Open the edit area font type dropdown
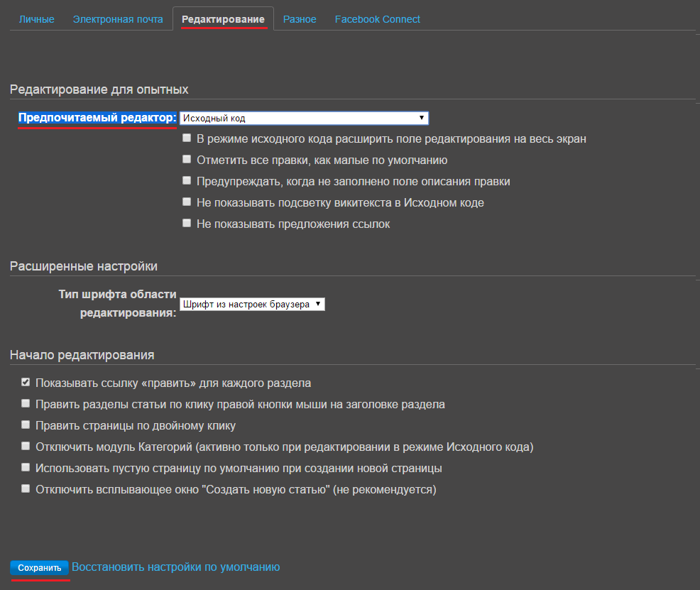The image size is (700, 590). (252, 305)
